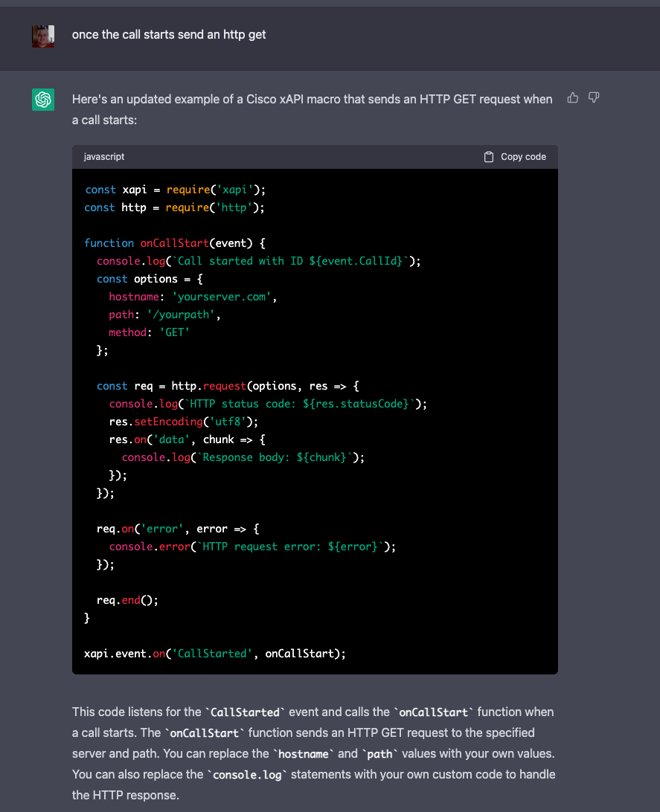Click the console.error HTTP request error line
Viewport: 660px width, 812px height.
coord(252,547)
